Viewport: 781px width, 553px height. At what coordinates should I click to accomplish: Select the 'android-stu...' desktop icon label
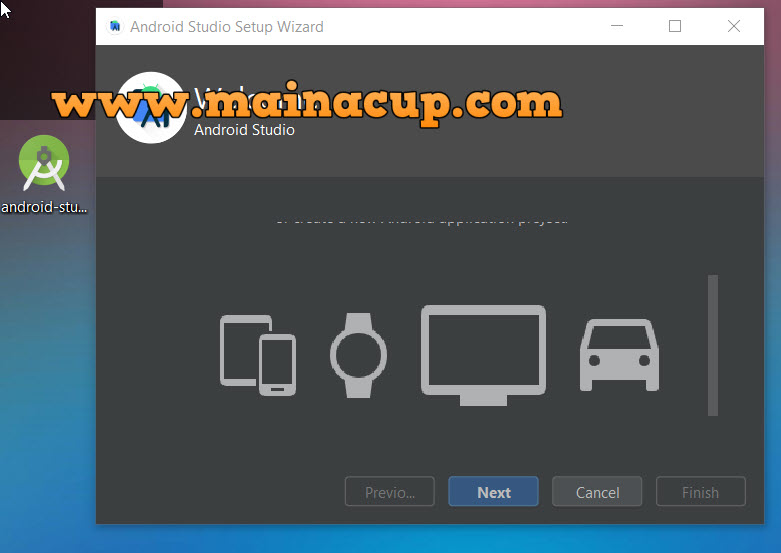(44, 207)
